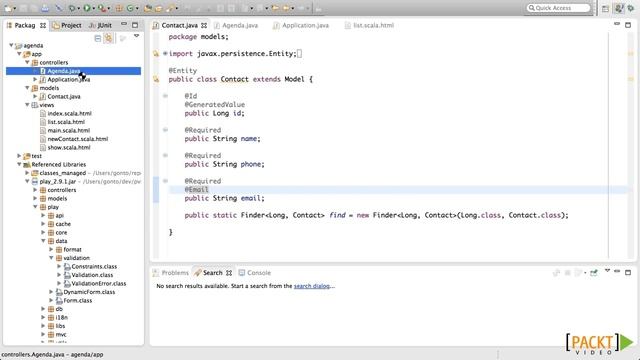Open the New Java Class dropdown arrow
Image resolution: width=640 pixels, height=360 pixels.
click(137, 8)
